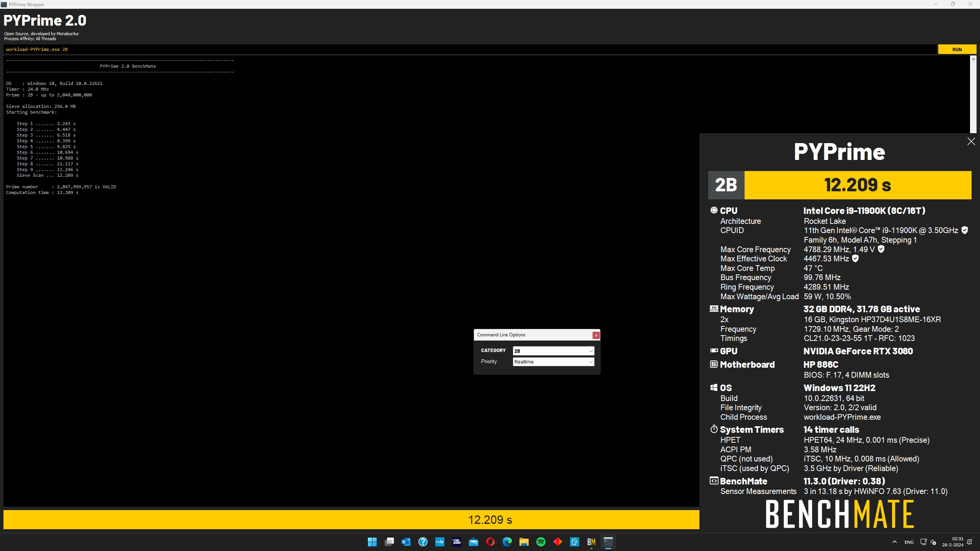The width and height of the screenshot is (980, 551).
Task: Click the 12.209 s score banner
Action: (x=858, y=185)
